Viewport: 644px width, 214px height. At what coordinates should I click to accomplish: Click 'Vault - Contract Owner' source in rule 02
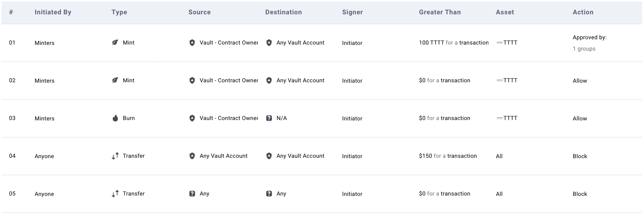pos(229,80)
